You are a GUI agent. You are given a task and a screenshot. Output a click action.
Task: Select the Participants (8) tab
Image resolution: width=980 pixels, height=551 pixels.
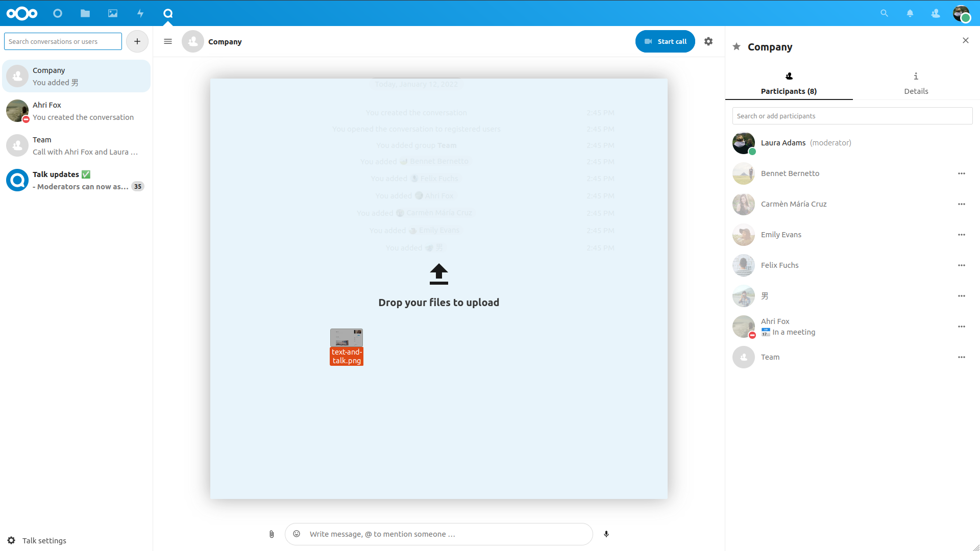[789, 83]
